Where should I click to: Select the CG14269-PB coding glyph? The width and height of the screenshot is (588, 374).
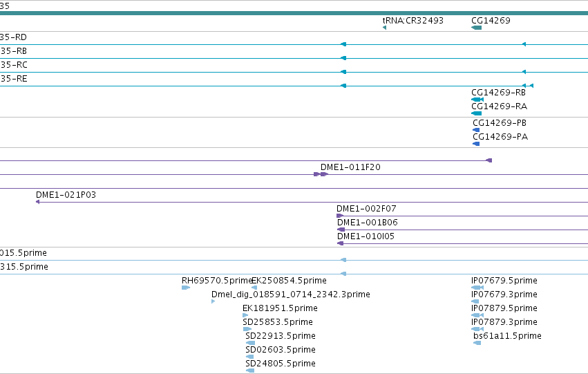tap(476, 130)
